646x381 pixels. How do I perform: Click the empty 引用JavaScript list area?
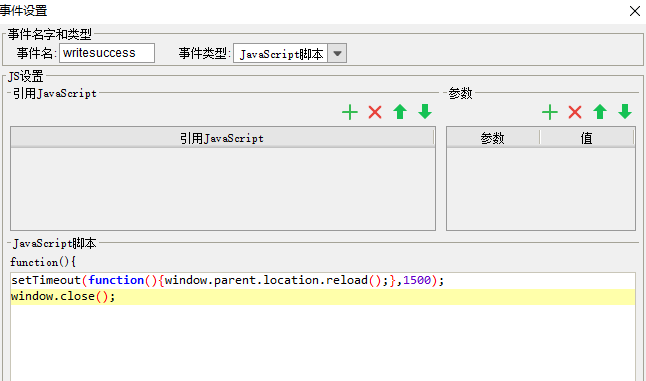(222, 189)
